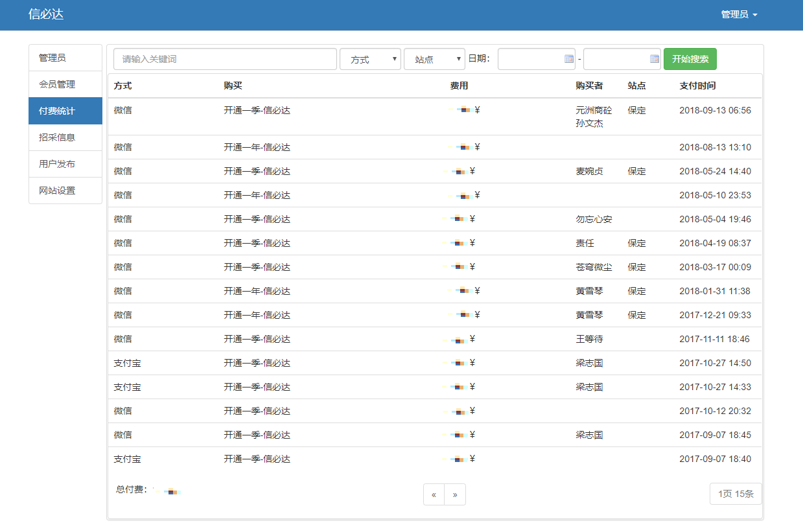
Task: Select 管理员 in the left sidebar
Action: [x=65, y=58]
